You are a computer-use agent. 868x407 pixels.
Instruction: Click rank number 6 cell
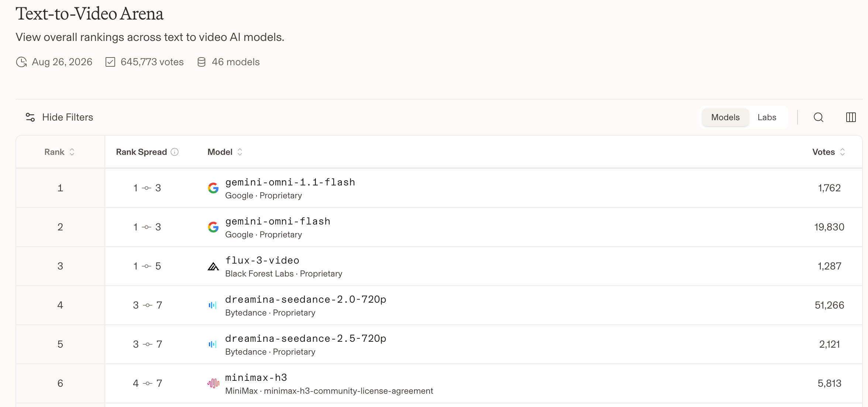coord(60,383)
